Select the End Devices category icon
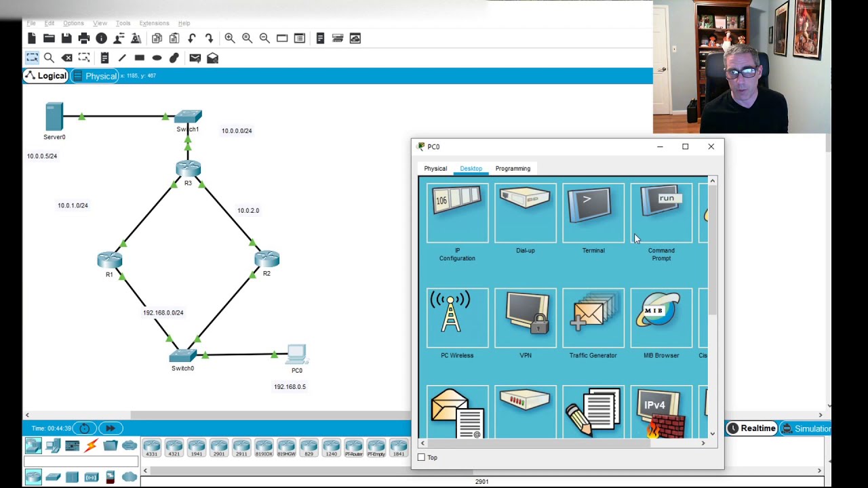 coord(53,445)
